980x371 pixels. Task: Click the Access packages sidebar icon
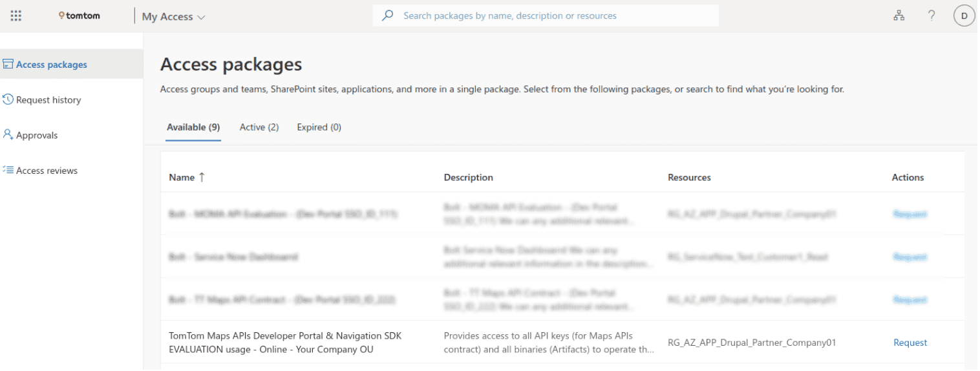tap(8, 64)
